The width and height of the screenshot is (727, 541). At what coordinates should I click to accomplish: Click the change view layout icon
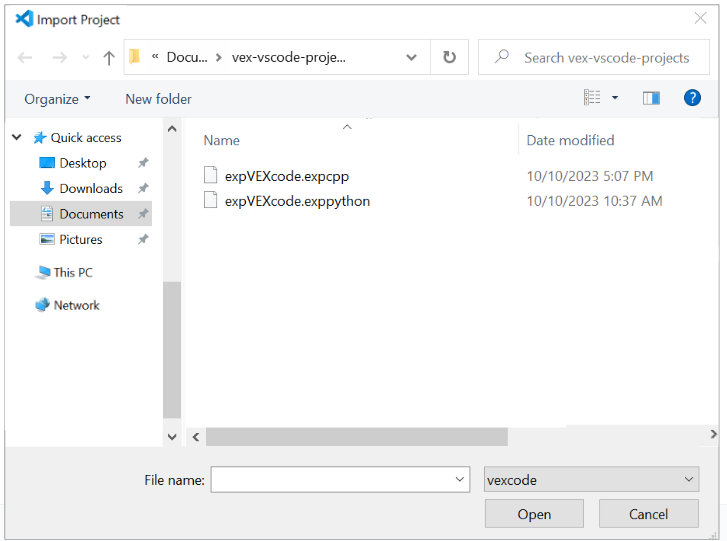[x=593, y=98]
